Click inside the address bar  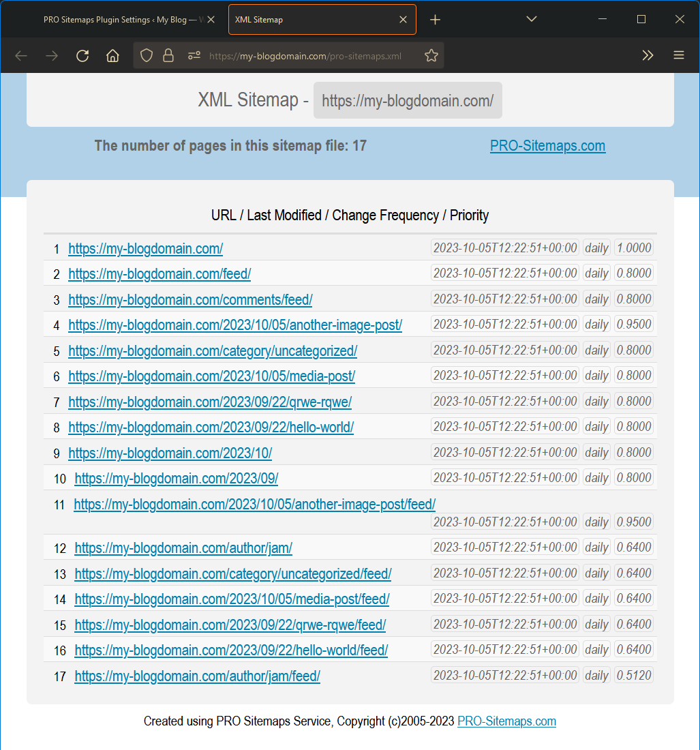(307, 55)
